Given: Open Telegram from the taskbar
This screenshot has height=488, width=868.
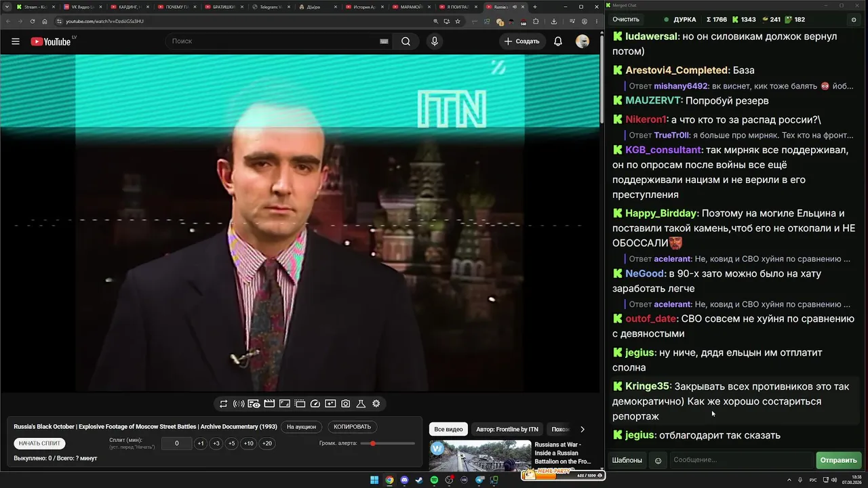Looking at the screenshot, I should click(x=479, y=481).
